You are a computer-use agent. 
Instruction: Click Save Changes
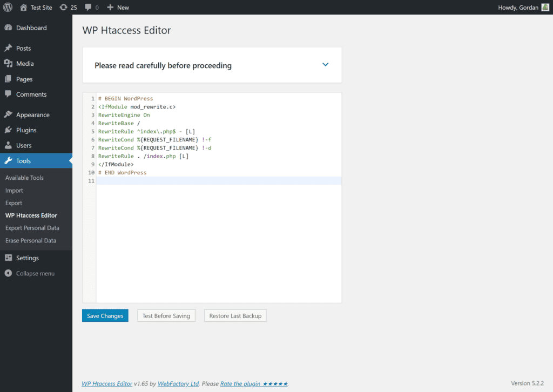click(105, 315)
